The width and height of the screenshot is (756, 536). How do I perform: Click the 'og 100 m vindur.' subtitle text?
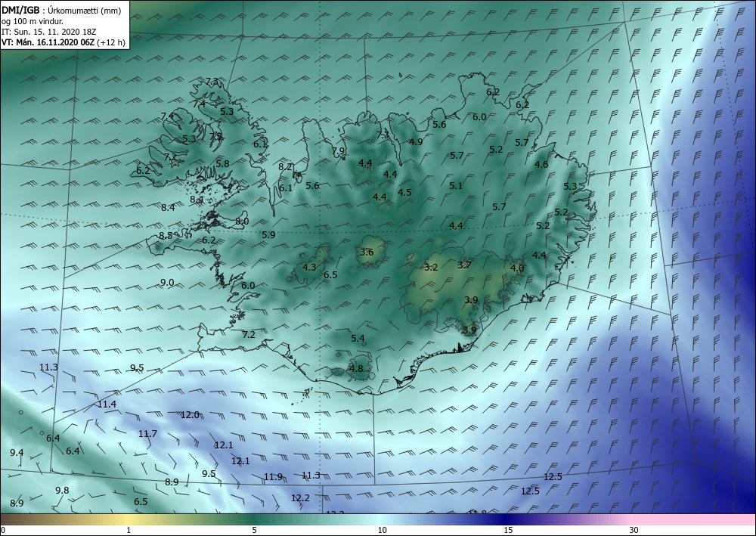(33, 20)
